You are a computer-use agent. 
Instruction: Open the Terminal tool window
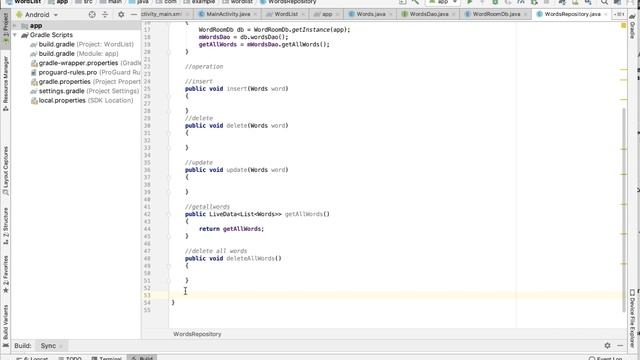tap(107, 358)
